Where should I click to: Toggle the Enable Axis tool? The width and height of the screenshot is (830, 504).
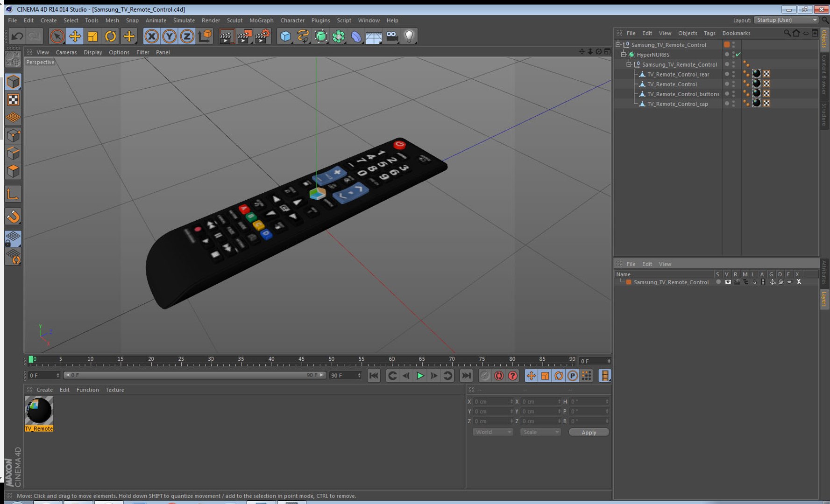pyautogui.click(x=13, y=194)
